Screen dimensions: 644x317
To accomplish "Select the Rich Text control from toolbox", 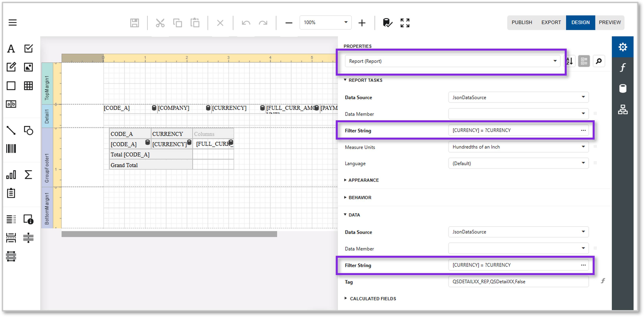I will (x=11, y=67).
